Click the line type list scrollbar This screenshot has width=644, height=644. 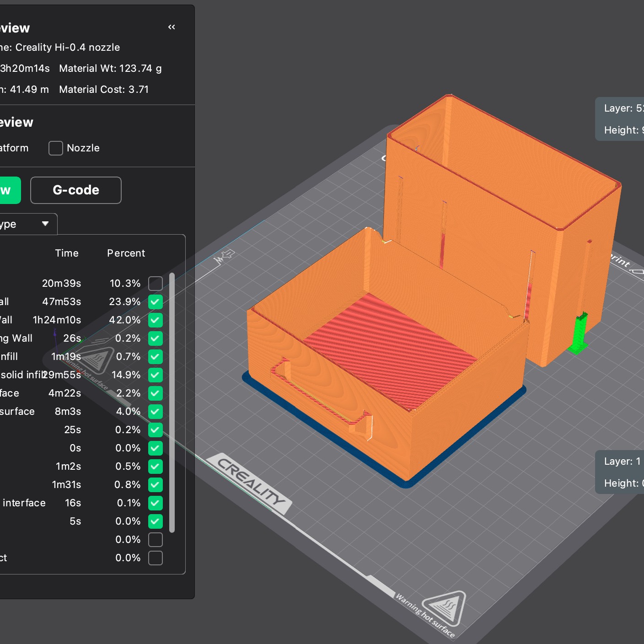tap(172, 402)
